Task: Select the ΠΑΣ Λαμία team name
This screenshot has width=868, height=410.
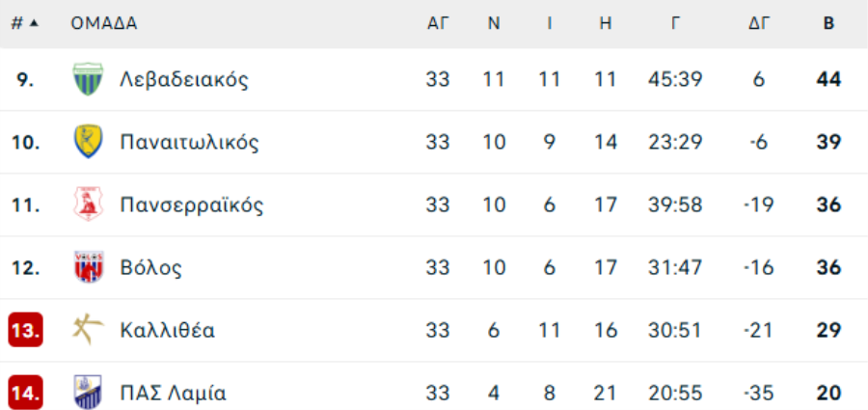Action: tap(174, 394)
